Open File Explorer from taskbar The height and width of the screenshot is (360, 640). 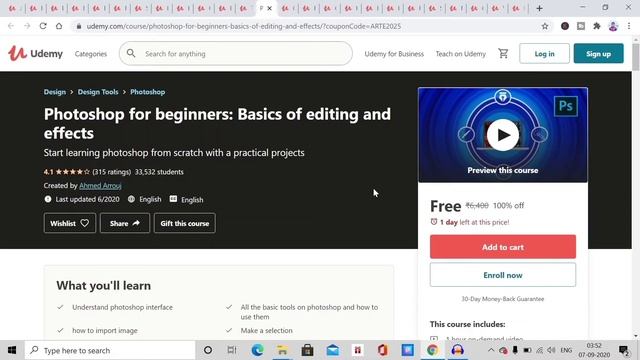point(282,350)
